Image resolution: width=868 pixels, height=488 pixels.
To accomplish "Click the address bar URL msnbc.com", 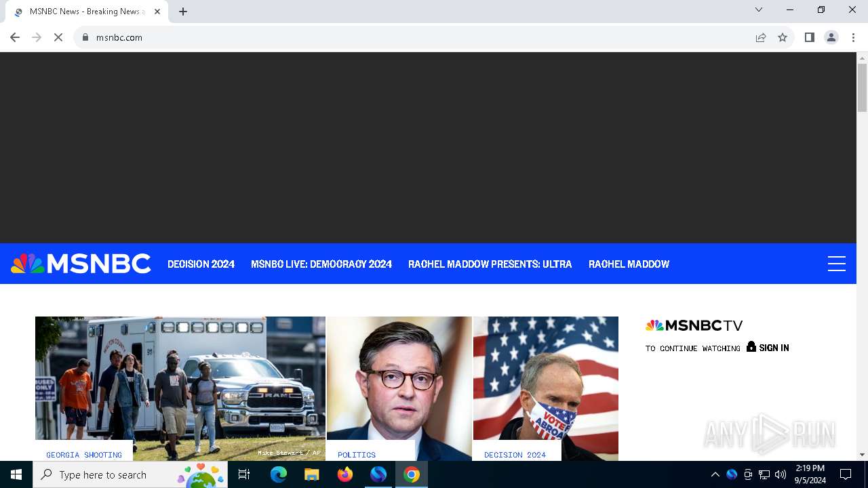I will pos(119,37).
